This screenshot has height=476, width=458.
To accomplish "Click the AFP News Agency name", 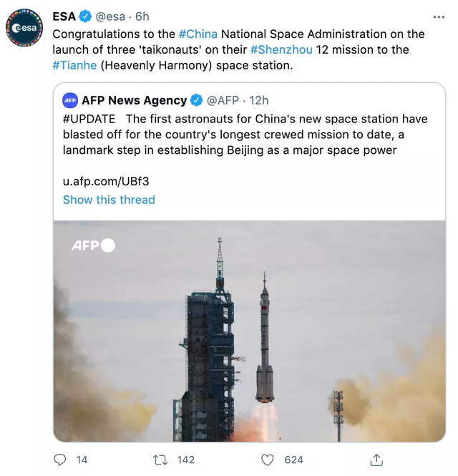I will pyautogui.click(x=135, y=100).
